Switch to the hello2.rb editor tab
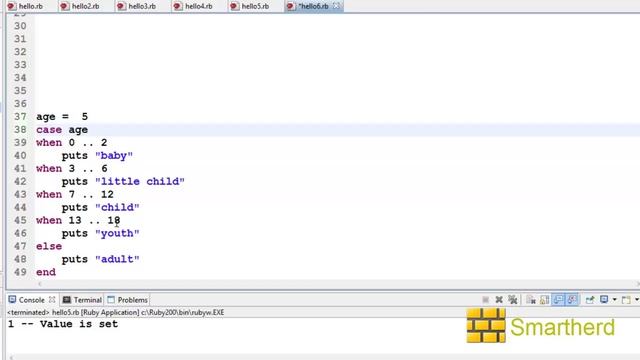Image resolution: width=640 pixels, height=360 pixels. [x=80, y=6]
